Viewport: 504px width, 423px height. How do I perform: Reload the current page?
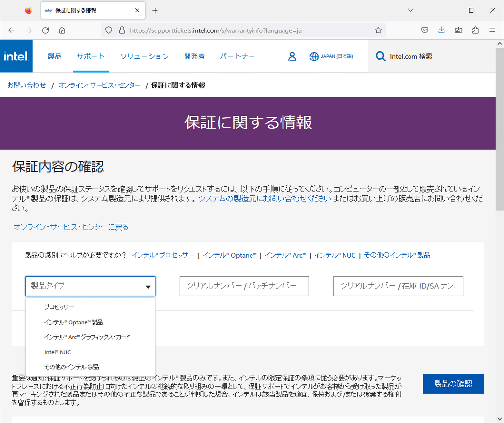pos(45,30)
